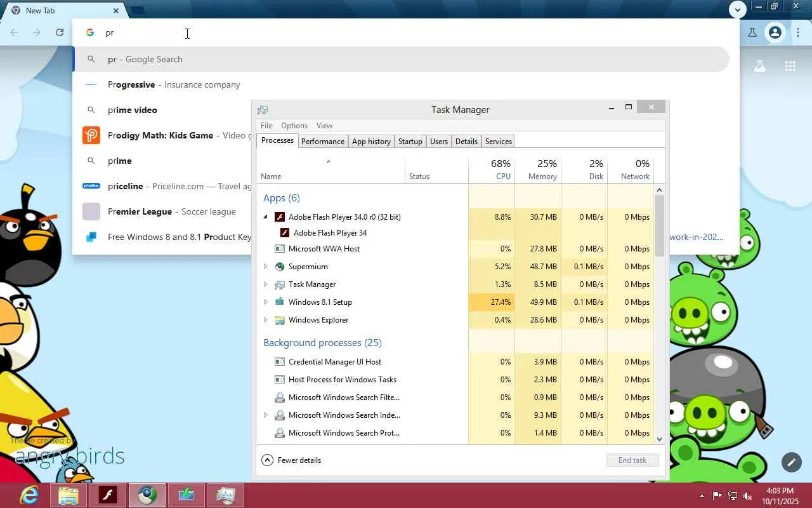Switch to Supermium browser on the taskbar
The height and width of the screenshot is (508, 812).
(147, 495)
